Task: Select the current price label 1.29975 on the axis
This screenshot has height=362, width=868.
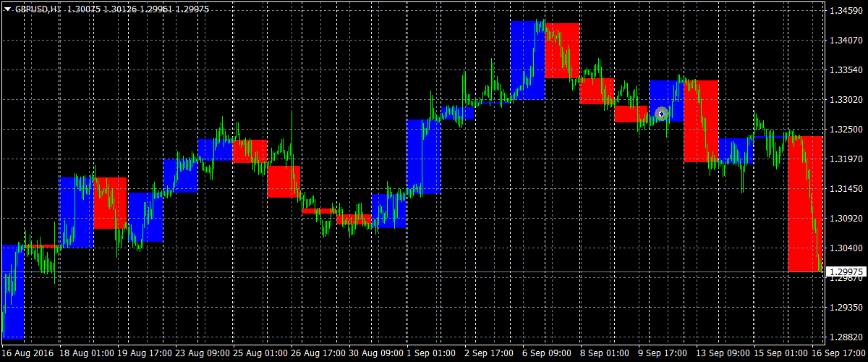Action: point(846,272)
